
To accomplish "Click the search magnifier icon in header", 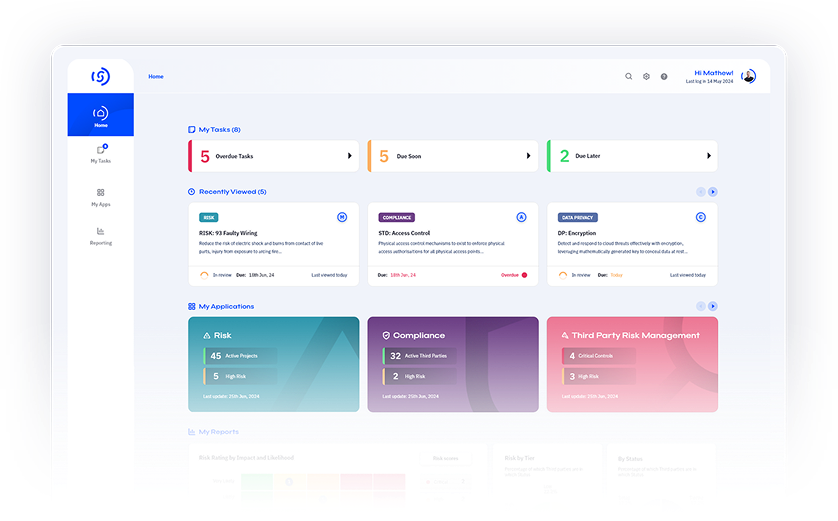I will [x=628, y=76].
